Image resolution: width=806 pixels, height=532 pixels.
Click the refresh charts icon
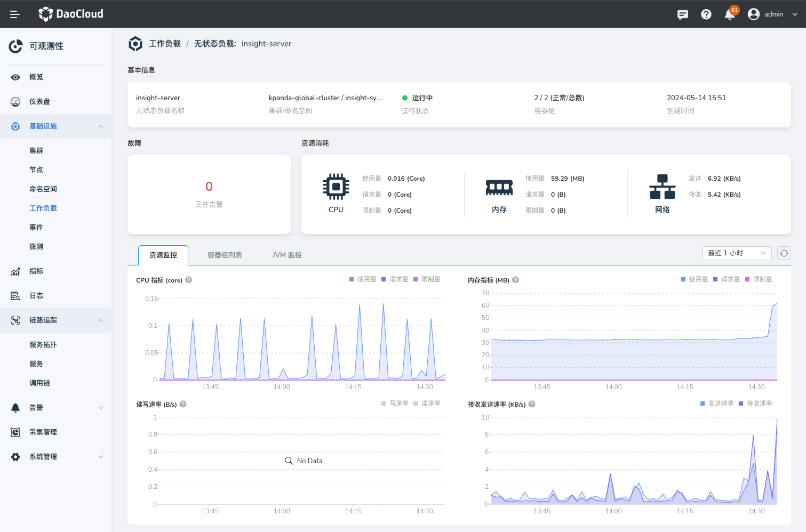(784, 253)
